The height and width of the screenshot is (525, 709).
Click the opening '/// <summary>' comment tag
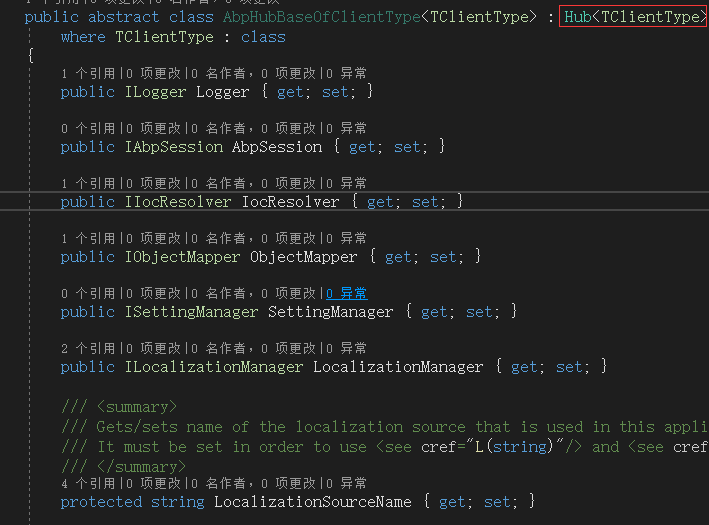coord(119,407)
